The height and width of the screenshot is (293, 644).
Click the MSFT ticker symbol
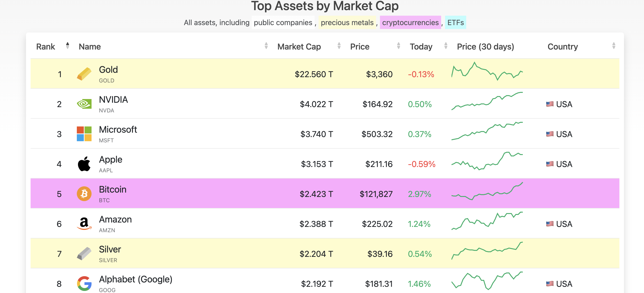(106, 141)
